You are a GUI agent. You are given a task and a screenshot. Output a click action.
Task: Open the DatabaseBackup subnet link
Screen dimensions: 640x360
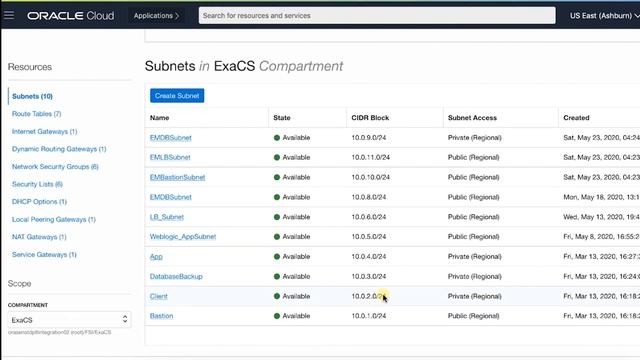click(x=176, y=277)
